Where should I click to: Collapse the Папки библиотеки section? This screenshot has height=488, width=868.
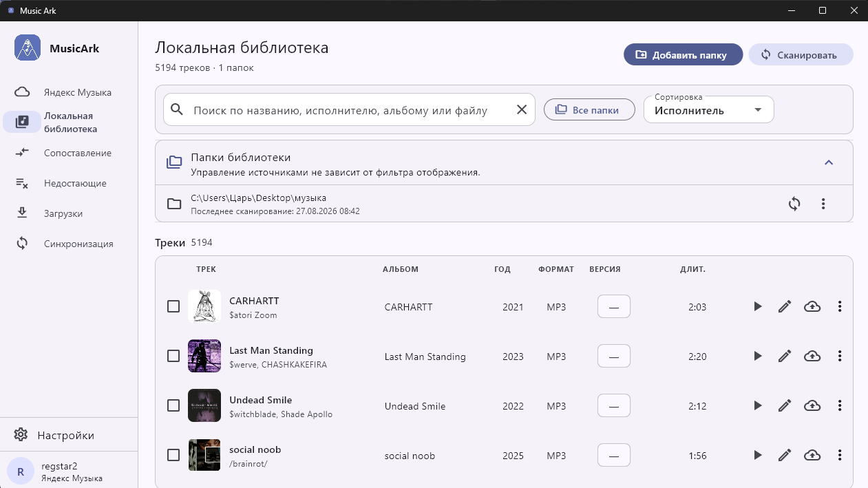[x=829, y=162]
